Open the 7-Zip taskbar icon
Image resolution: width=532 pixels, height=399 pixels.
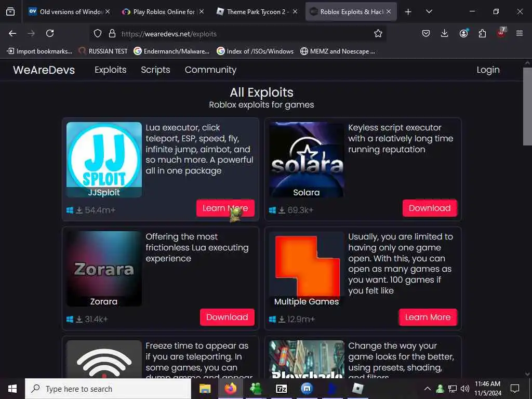pos(281,389)
